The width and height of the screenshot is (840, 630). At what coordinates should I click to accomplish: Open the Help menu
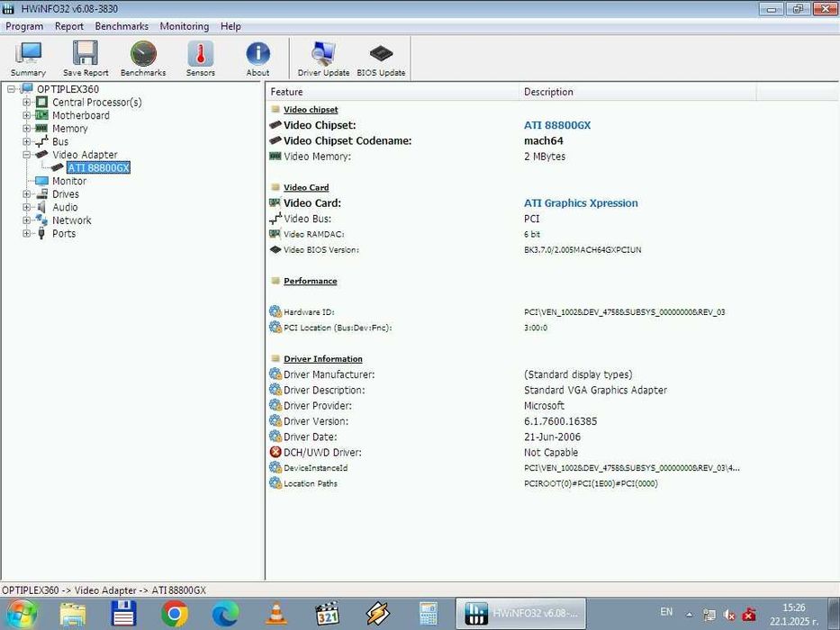(230, 26)
